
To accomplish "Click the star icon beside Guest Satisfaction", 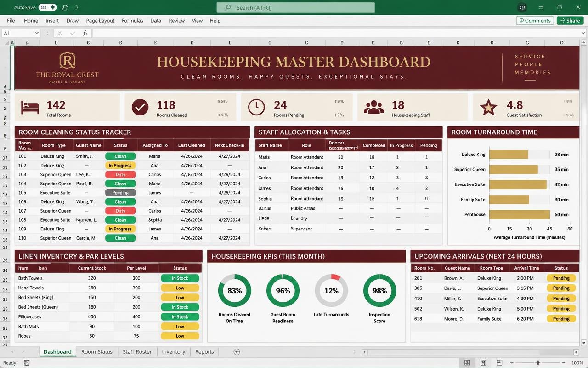I will (488, 108).
